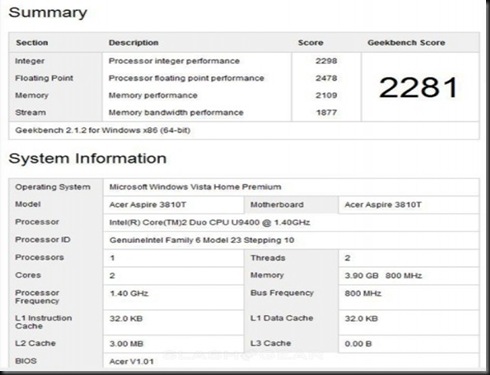Screen dimensions: 490x375
Task: Select the 'Acer V1.01' BIOS value
Action: point(131,361)
